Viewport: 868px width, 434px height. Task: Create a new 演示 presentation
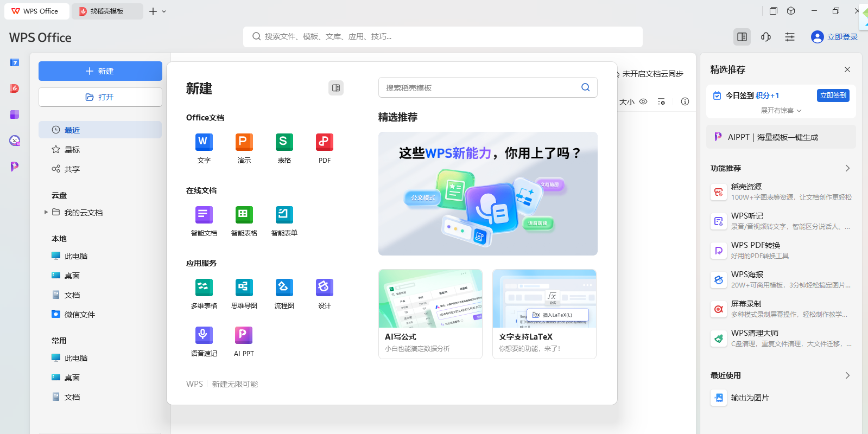point(244,148)
